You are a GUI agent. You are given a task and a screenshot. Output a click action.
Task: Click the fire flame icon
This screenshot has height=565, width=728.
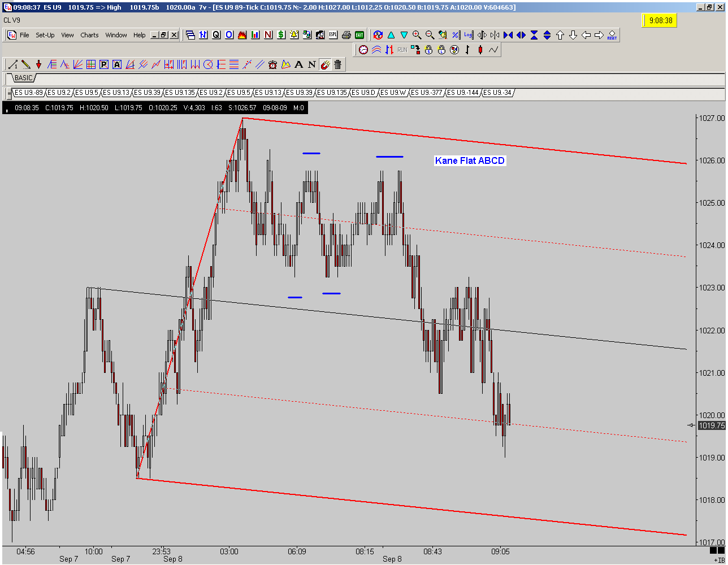click(x=242, y=35)
